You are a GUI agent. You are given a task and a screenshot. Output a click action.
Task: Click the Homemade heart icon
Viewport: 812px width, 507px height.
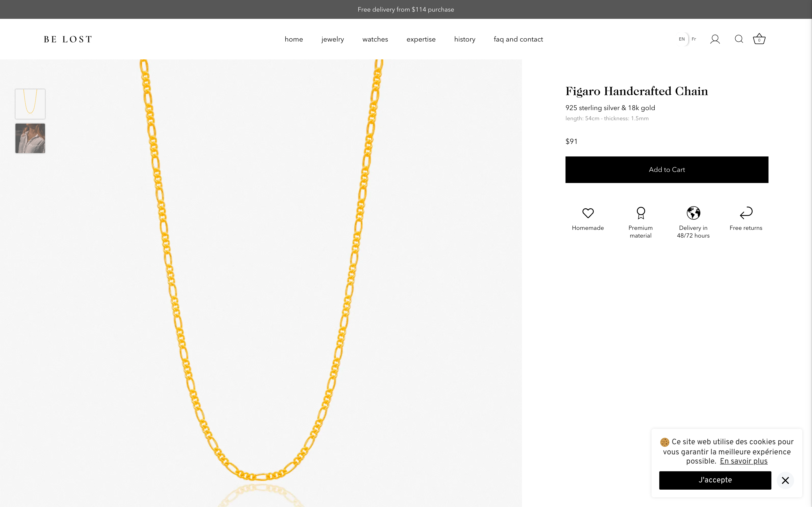pos(588,213)
